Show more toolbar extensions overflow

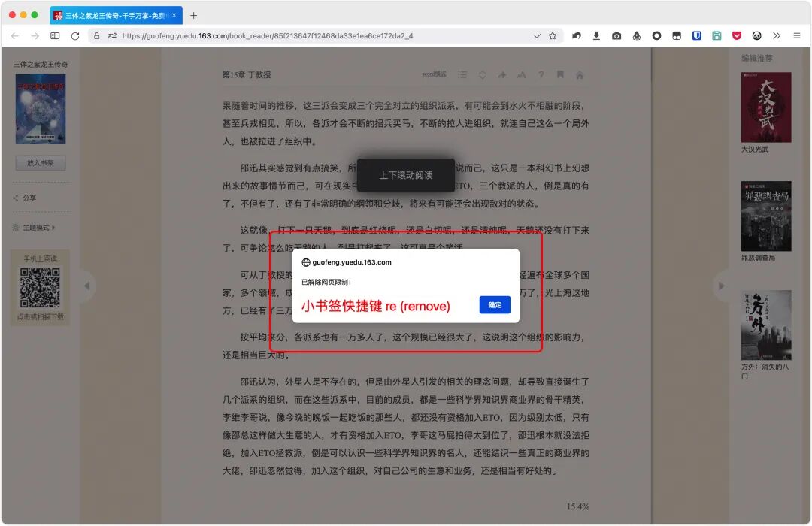pyautogui.click(x=776, y=36)
